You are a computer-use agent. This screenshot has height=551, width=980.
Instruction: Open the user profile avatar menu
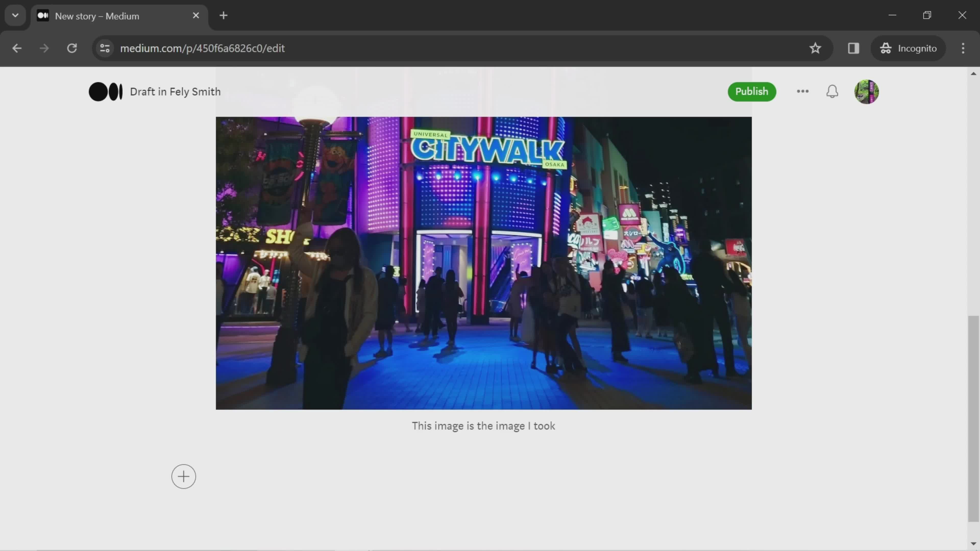pos(866,92)
